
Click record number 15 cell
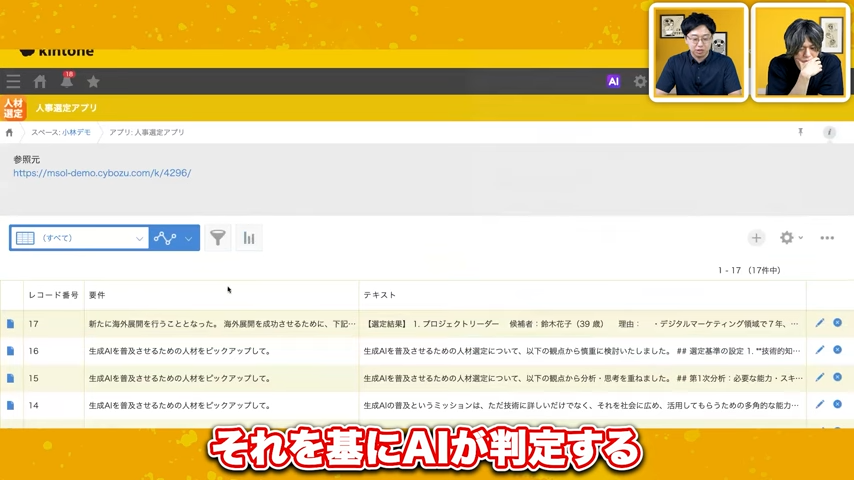point(53,378)
